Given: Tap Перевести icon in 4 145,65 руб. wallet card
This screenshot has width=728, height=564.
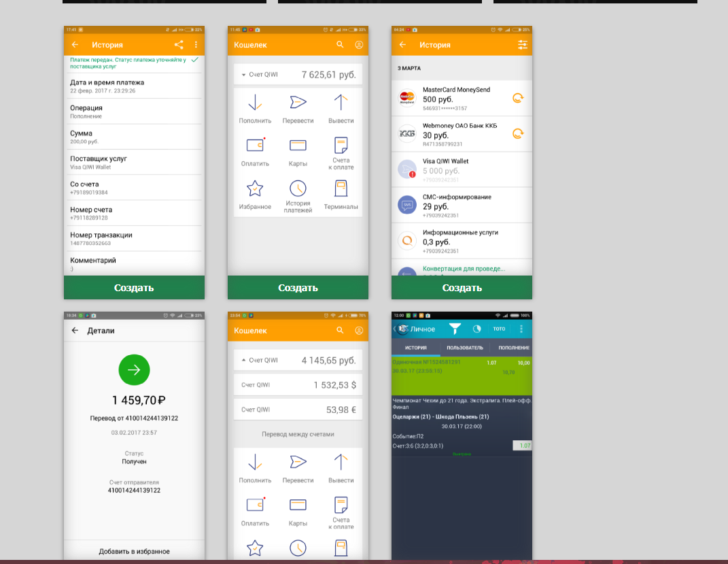Looking at the screenshot, I should 298,462.
